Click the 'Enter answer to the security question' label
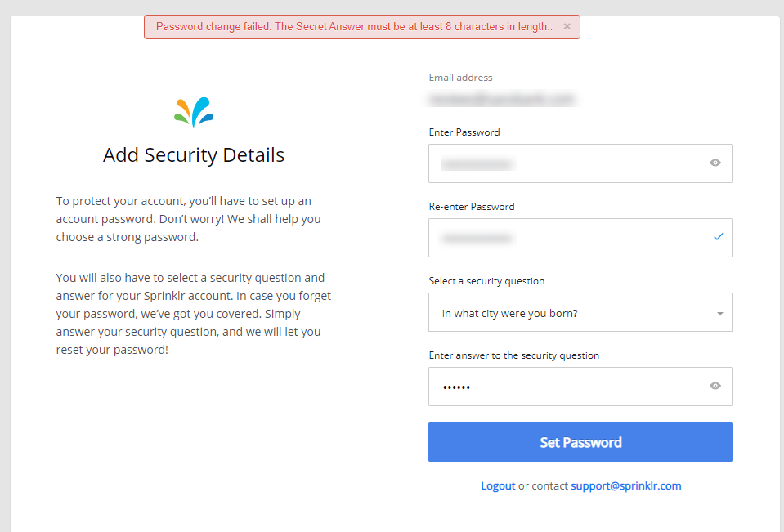Screen dimensions: 784x532 [514, 355]
